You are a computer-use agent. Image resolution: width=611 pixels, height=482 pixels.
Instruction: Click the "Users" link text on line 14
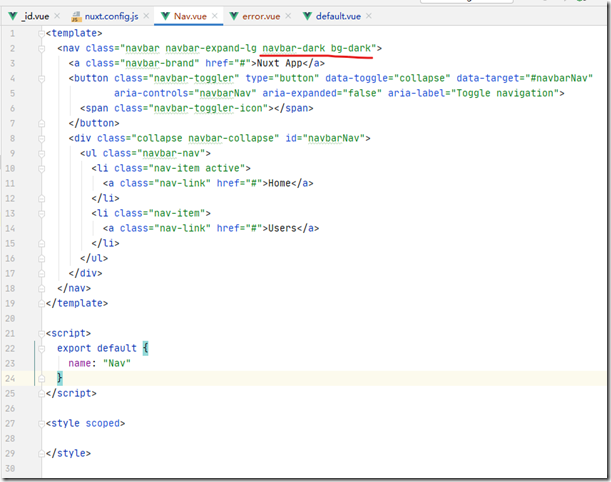click(x=282, y=228)
